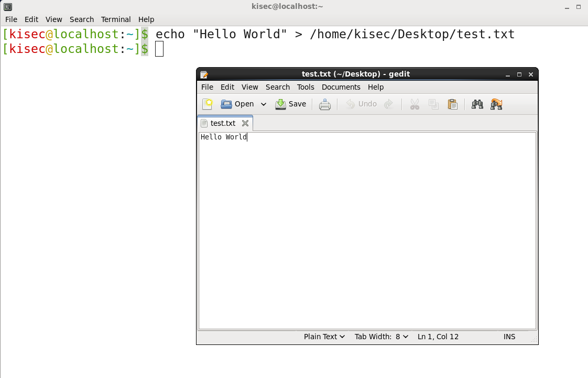Image resolution: width=588 pixels, height=378 pixels.
Task: Copy selection with the copy icon
Action: [x=433, y=104]
